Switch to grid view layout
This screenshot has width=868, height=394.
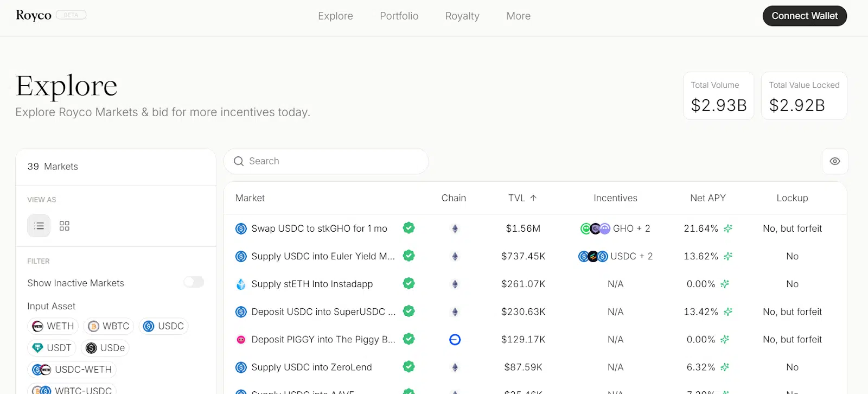[65, 226]
